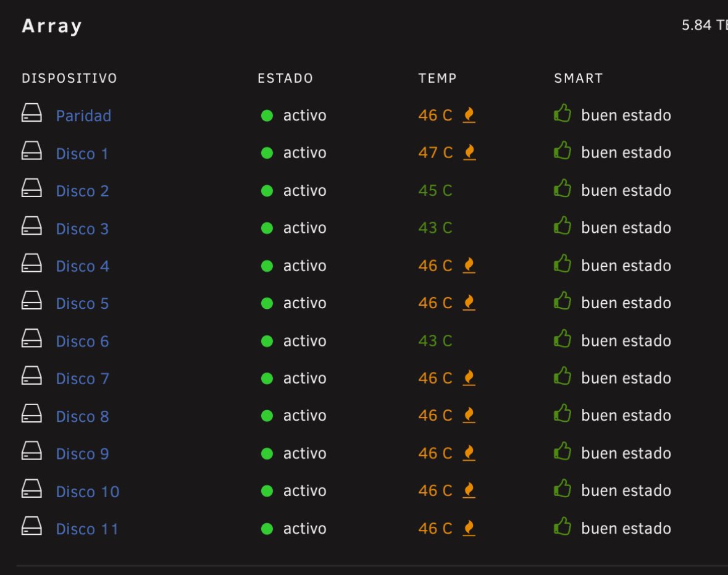Click the ESTADO column header
Viewport: 728px width, 575px height.
tap(285, 78)
